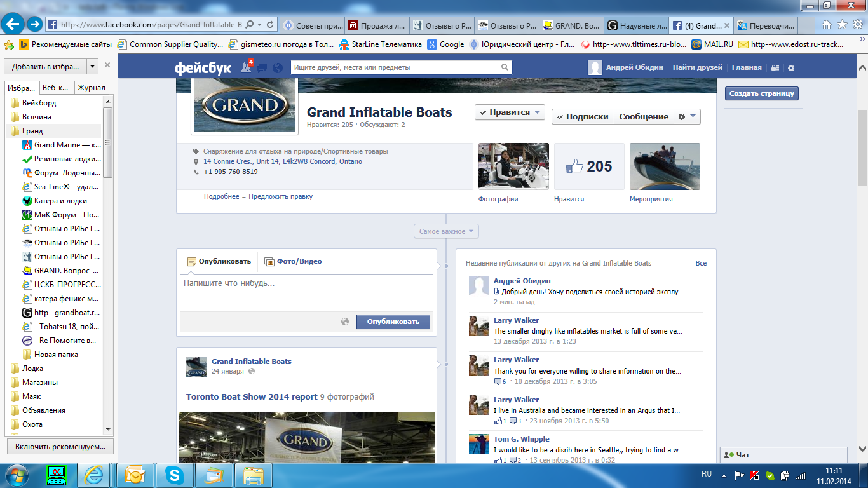The width and height of the screenshot is (868, 488).
Task: Open the Лодка favorites folder
Action: 33,369
